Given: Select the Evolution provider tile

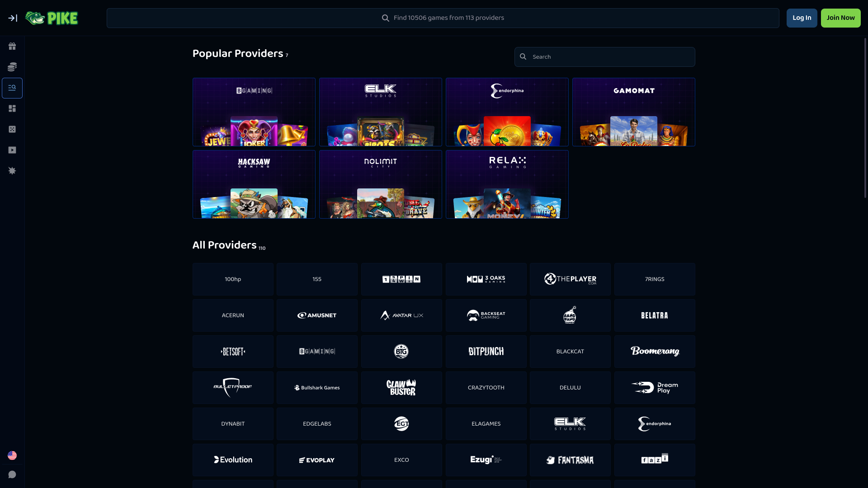Looking at the screenshot, I should tap(233, 460).
